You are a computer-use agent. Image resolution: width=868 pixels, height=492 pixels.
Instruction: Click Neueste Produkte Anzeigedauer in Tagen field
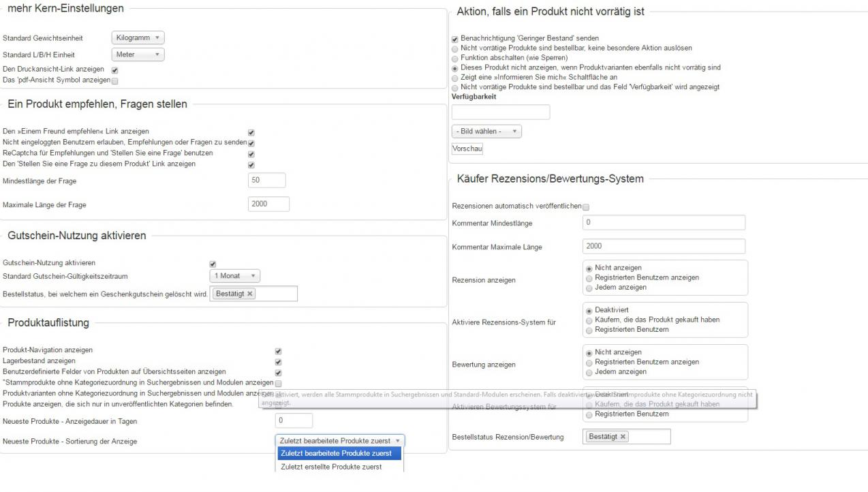point(294,420)
